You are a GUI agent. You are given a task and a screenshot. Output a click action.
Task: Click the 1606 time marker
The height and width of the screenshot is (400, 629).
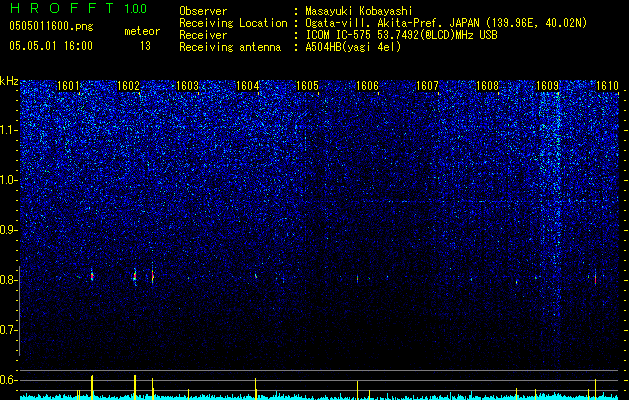pyautogui.click(x=367, y=86)
